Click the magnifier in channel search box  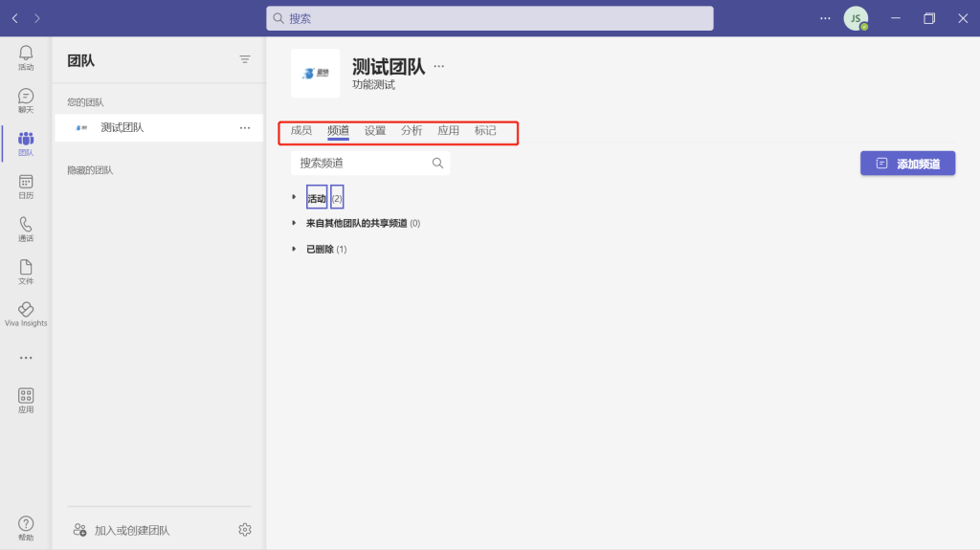[437, 164]
